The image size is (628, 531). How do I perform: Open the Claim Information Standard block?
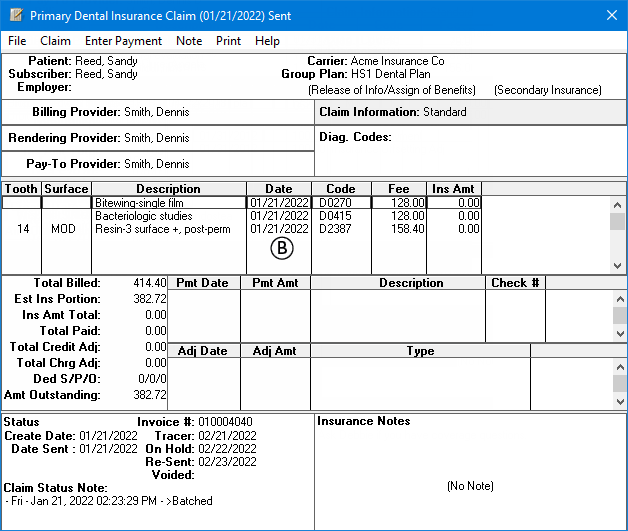[x=470, y=112]
